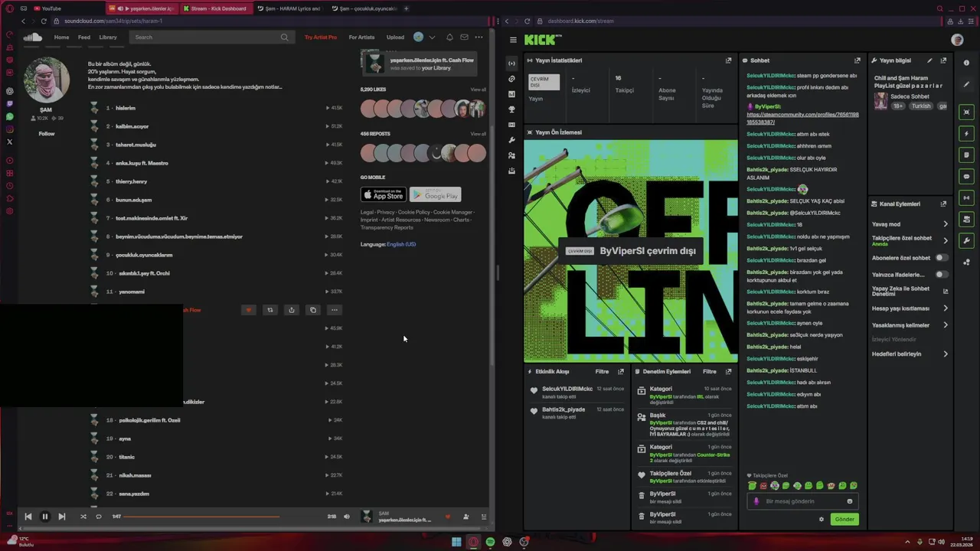Share the highlighted track in playlist
This screenshot has height=551, width=980.
[291, 310]
